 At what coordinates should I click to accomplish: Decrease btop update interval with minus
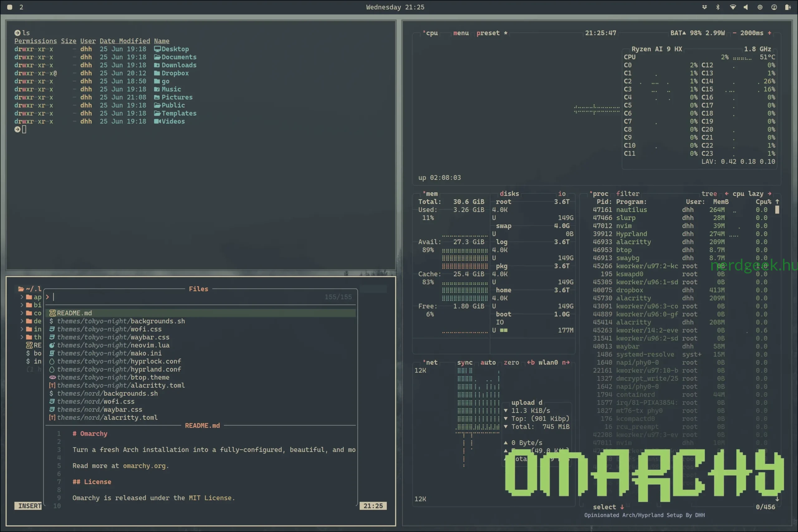click(x=734, y=33)
